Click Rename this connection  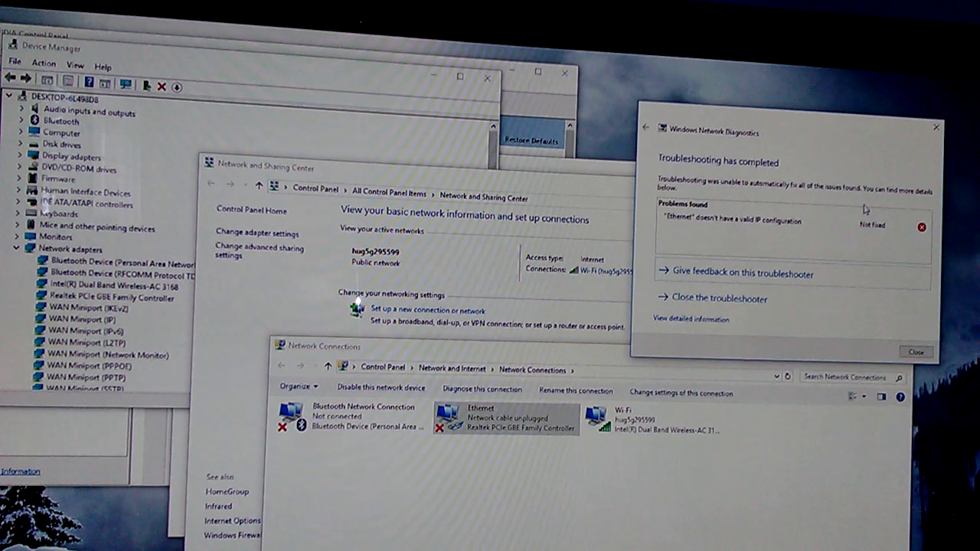576,390
